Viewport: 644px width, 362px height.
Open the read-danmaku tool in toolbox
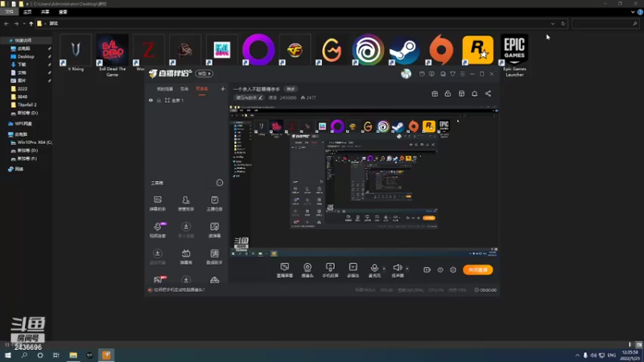214,230
